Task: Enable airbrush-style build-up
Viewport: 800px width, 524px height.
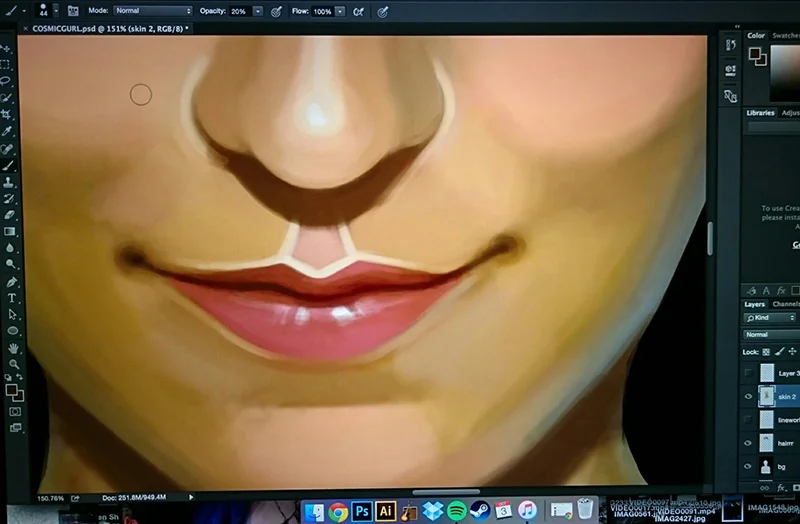Action: tap(359, 12)
